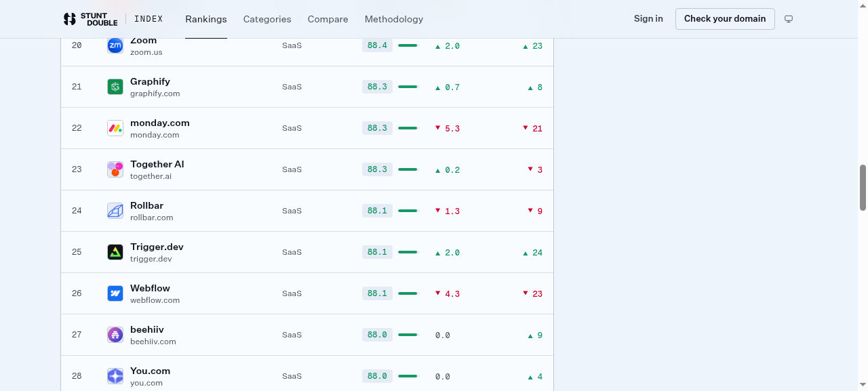The image size is (868, 391).
Task: Click Webflow's 4.3 score decrease
Action: 448,293
